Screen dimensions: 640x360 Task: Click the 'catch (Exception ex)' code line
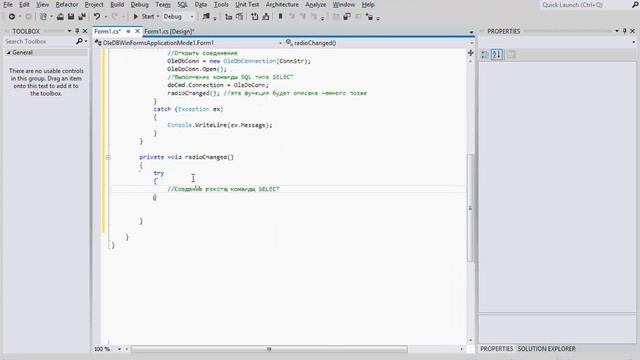[x=188, y=109]
